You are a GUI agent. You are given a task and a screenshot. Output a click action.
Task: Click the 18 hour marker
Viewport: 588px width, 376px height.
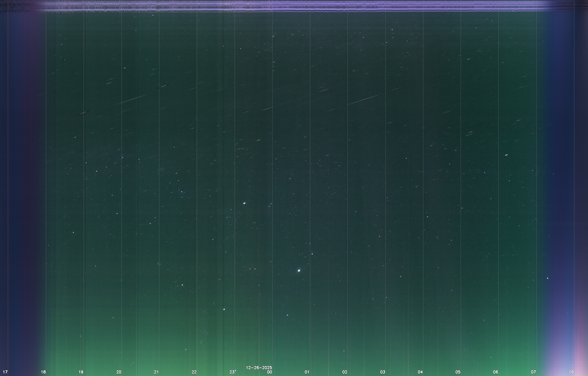[43, 372]
